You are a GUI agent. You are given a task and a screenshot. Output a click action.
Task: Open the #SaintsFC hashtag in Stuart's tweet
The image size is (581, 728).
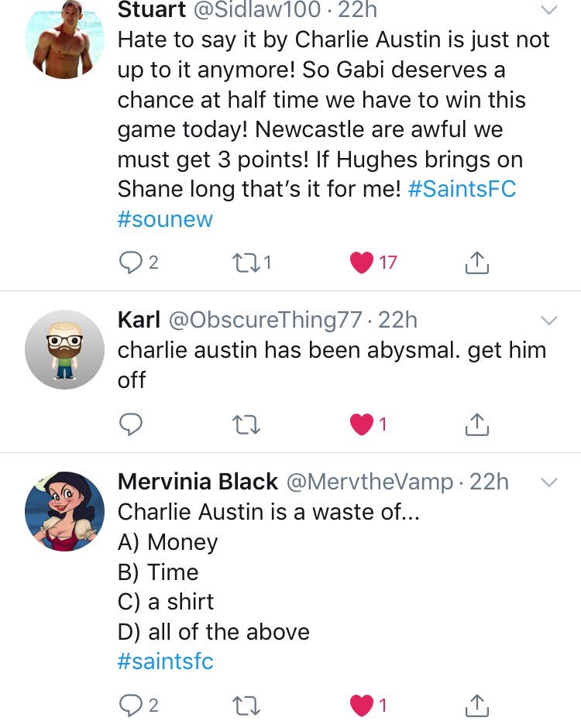pyautogui.click(x=462, y=189)
